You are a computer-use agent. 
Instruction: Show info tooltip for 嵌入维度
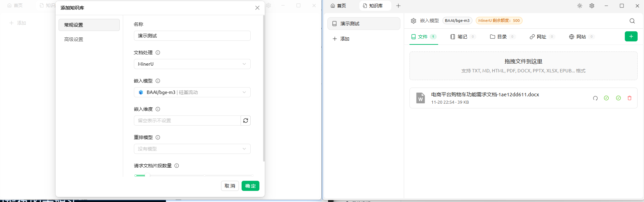pos(158,109)
